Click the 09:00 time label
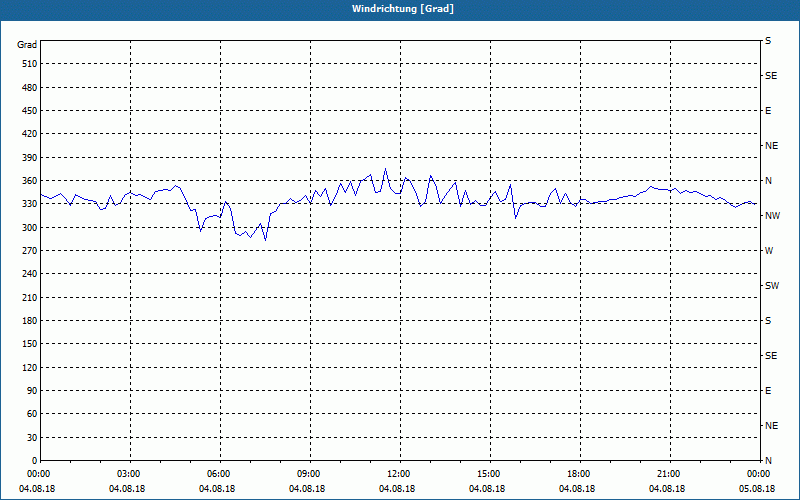 pos(310,474)
